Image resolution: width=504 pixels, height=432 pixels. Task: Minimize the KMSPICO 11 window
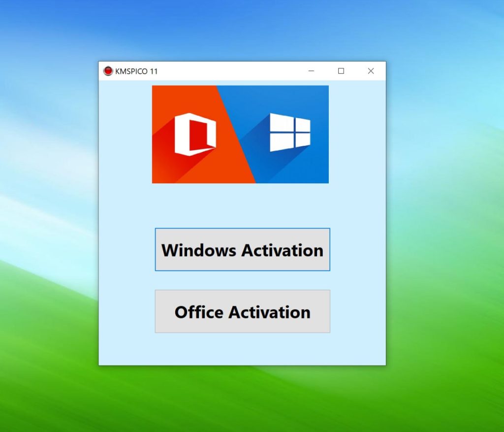pyautogui.click(x=311, y=71)
